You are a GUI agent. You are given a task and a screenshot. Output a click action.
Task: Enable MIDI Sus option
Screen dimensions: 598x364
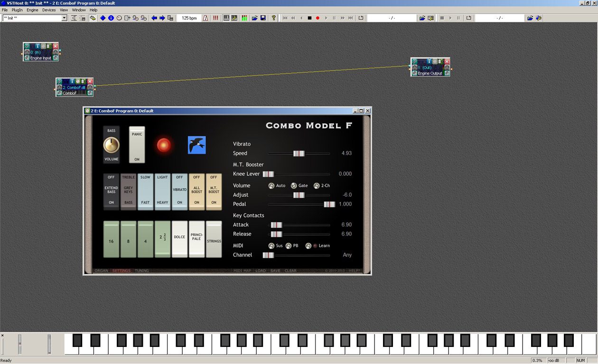click(271, 246)
